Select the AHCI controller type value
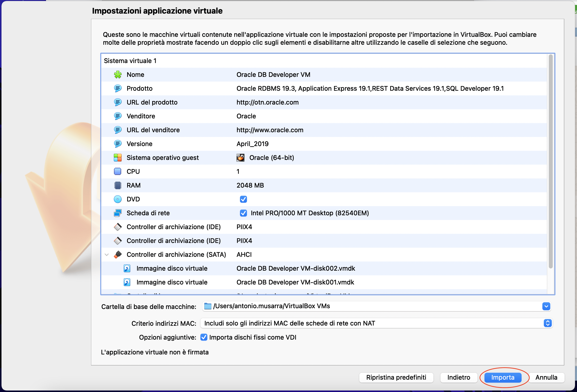577x392 pixels. [244, 255]
